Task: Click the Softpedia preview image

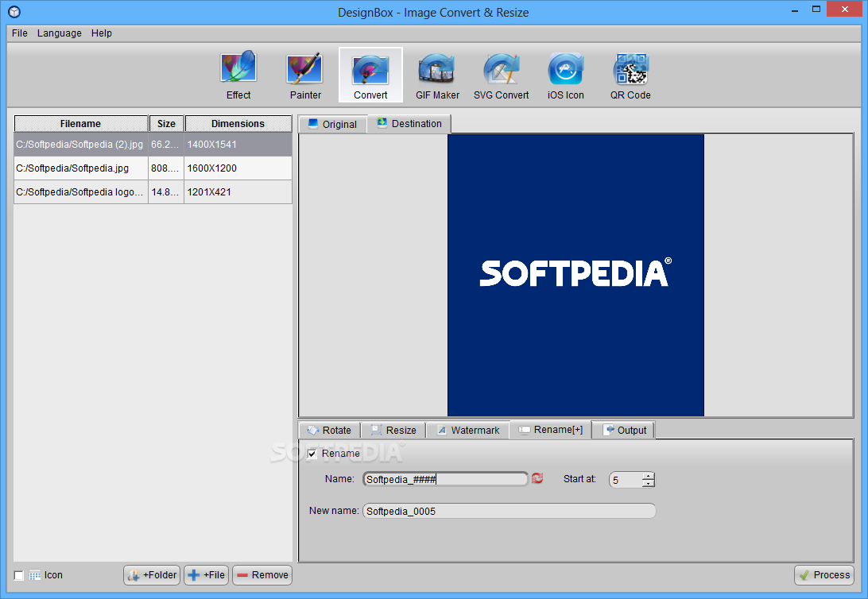Action: click(575, 275)
